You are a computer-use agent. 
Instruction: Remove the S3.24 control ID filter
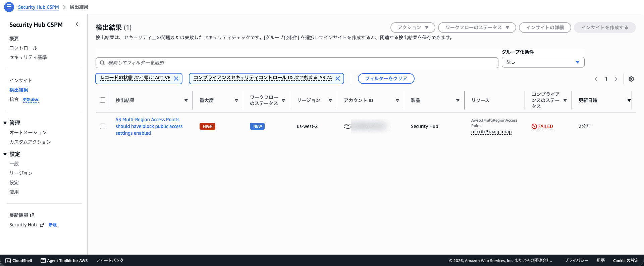click(x=338, y=78)
